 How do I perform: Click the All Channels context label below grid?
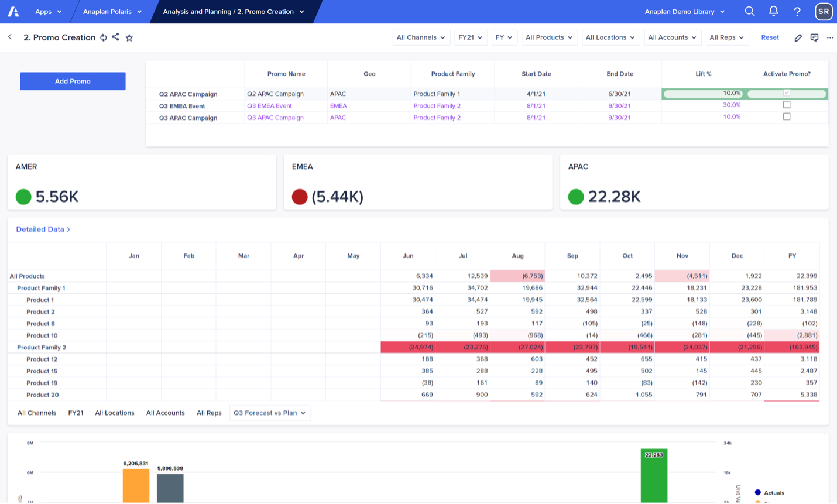(37, 413)
